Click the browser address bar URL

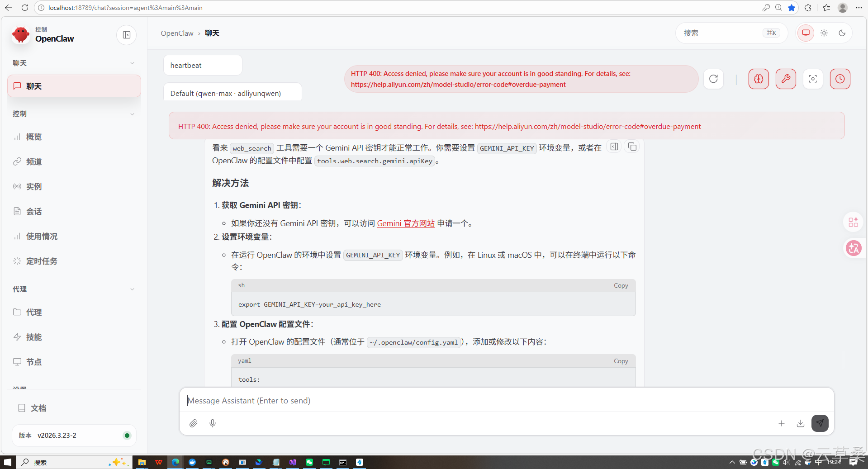pyautogui.click(x=125, y=8)
